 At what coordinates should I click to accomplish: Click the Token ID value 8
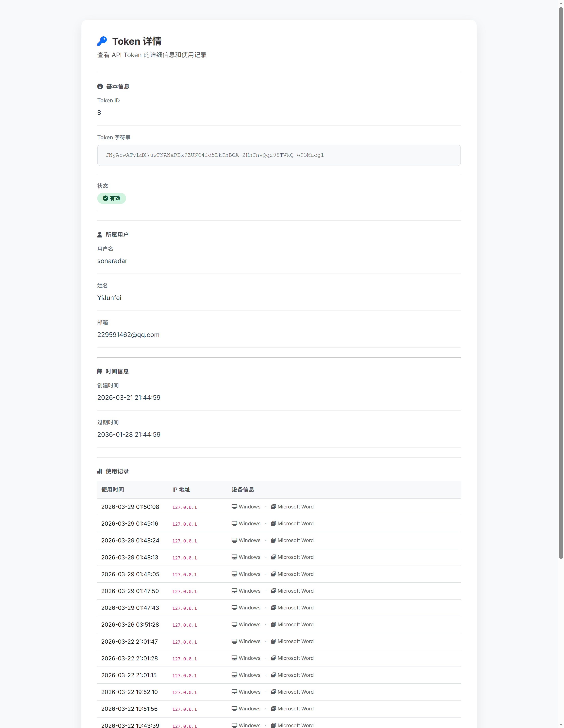coord(99,113)
